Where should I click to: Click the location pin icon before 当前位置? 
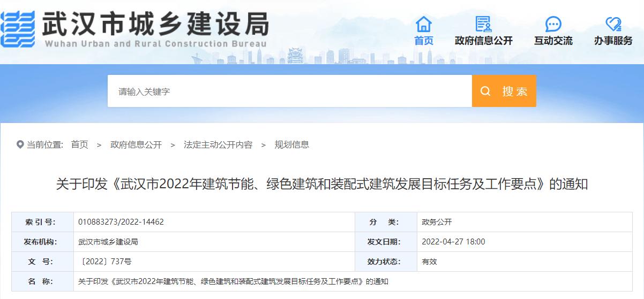[x=20, y=144]
